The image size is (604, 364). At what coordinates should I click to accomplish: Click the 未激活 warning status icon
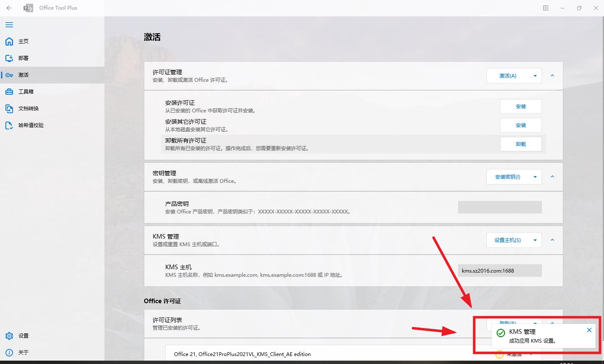coord(499,354)
